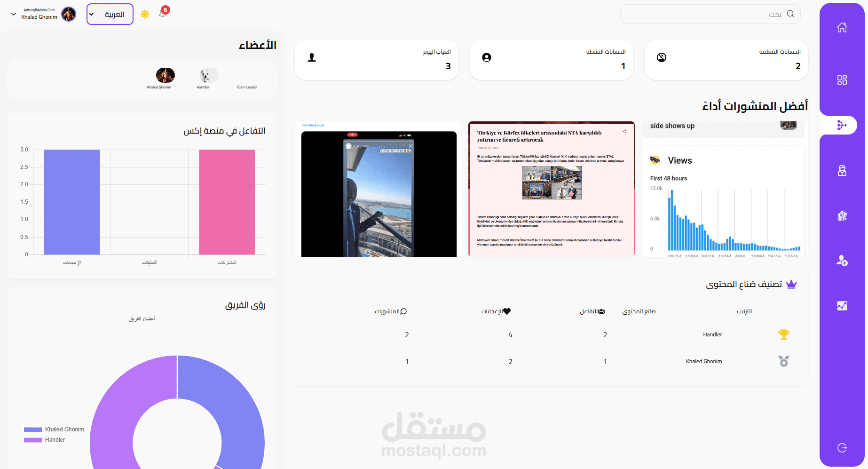Click the التفاعل column header with people icon
The width and height of the screenshot is (868, 469).
pyautogui.click(x=592, y=311)
